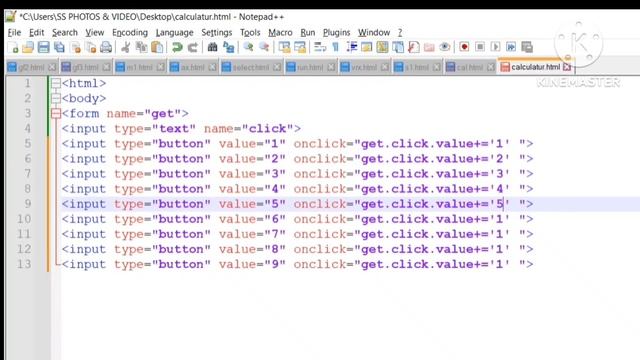Open the Run menu
Viewport: 640px width, 360px height.
(308, 33)
